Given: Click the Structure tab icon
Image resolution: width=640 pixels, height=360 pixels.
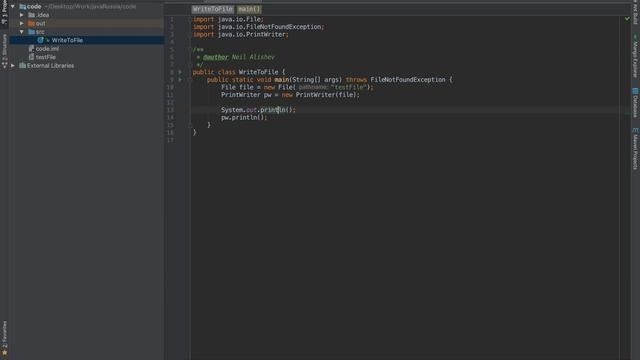Looking at the screenshot, I should pyautogui.click(x=4, y=65).
